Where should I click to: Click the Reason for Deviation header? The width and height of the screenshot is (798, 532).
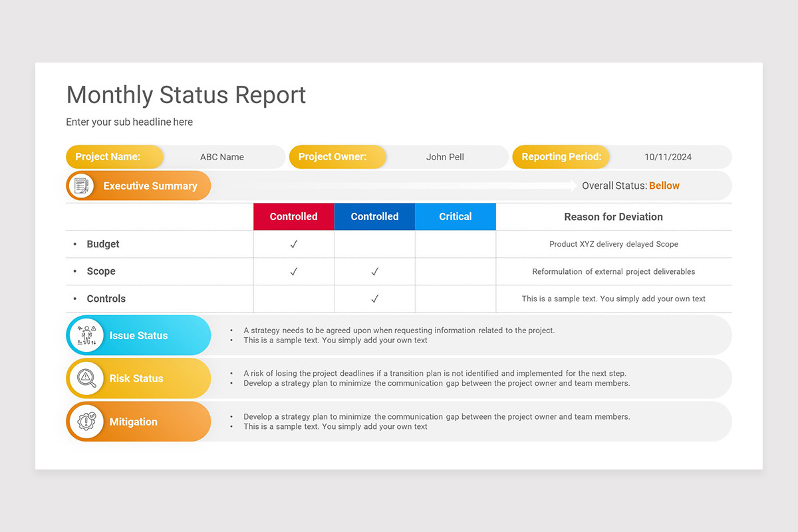[x=613, y=216]
